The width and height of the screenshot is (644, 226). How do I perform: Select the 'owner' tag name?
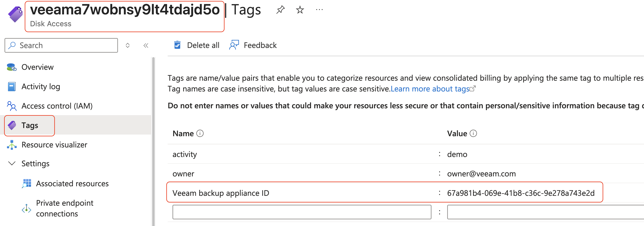point(183,174)
